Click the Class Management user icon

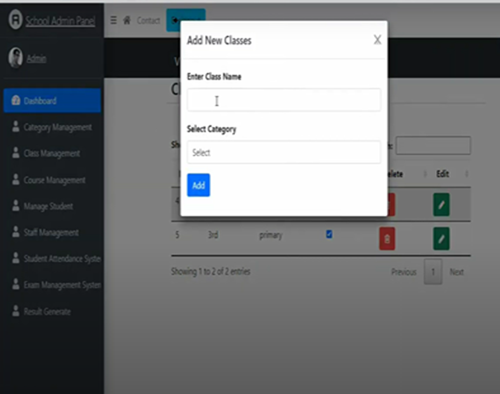coord(16,153)
